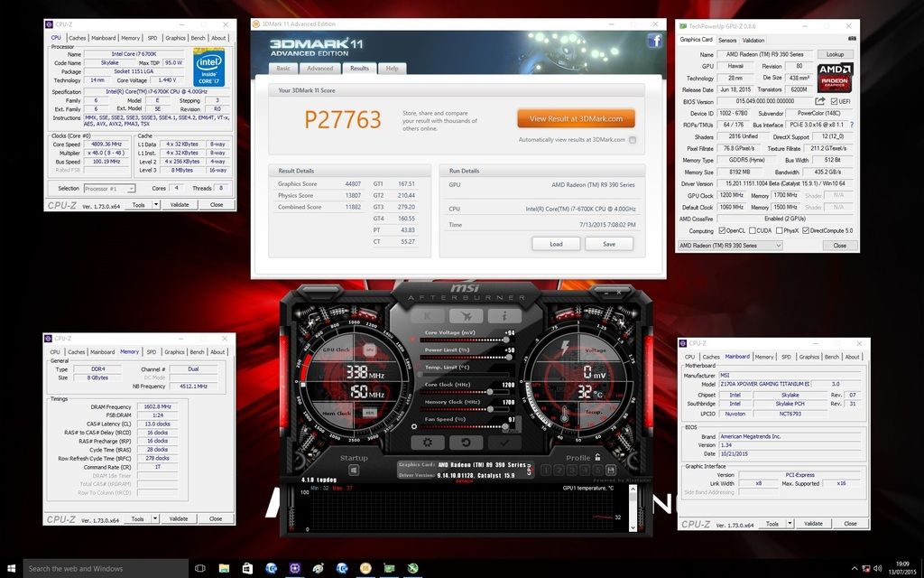The width and height of the screenshot is (924, 578).
Task: Open the Processor #1 selection dropdown
Action: (x=109, y=189)
